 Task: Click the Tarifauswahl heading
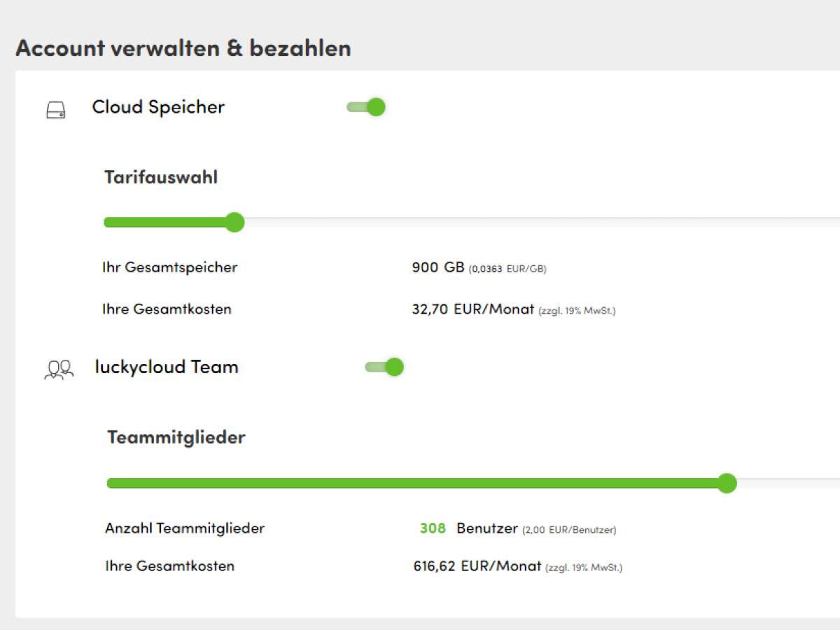click(161, 177)
